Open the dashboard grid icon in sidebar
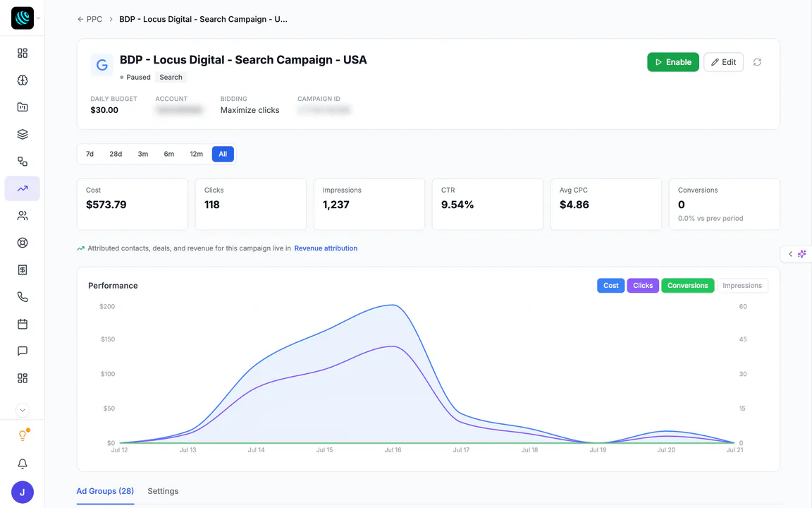 coord(23,53)
